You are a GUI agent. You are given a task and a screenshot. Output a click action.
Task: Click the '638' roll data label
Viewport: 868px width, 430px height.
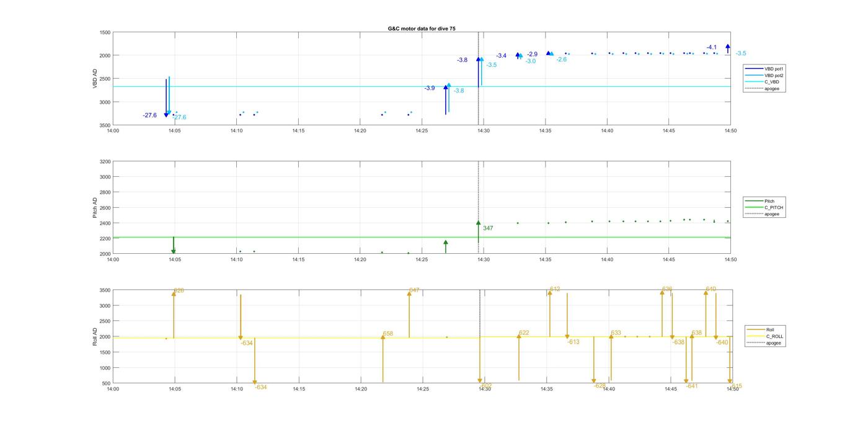[697, 333]
